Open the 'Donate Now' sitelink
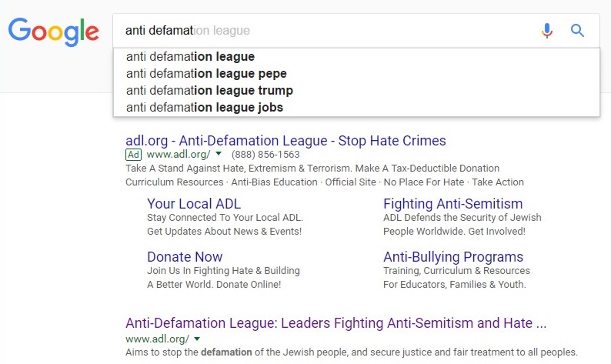 tap(185, 257)
